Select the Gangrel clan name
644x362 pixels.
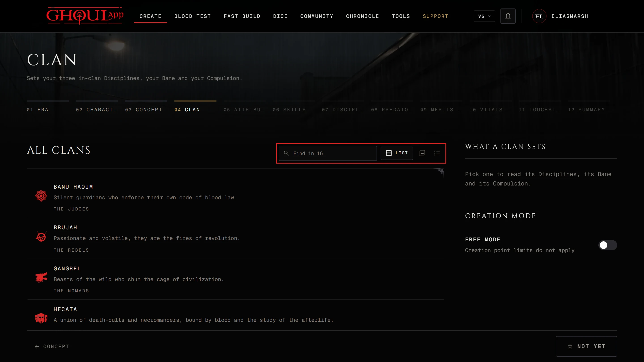pos(67,269)
